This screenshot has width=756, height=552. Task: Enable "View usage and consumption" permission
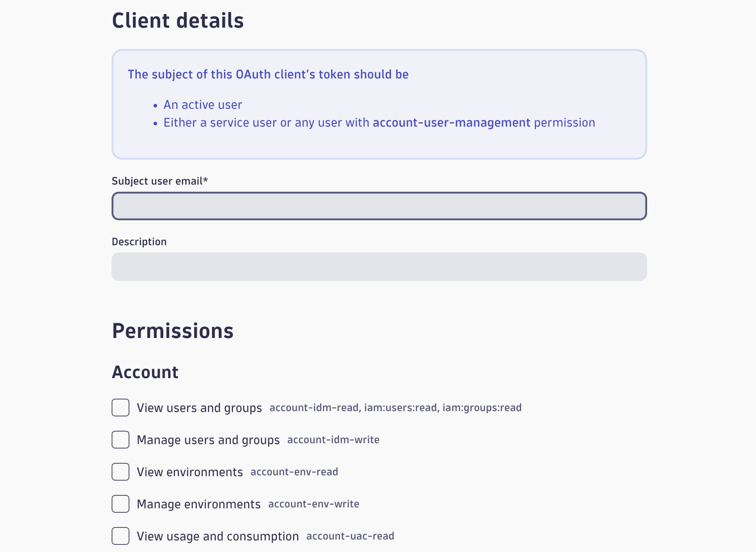[120, 536]
